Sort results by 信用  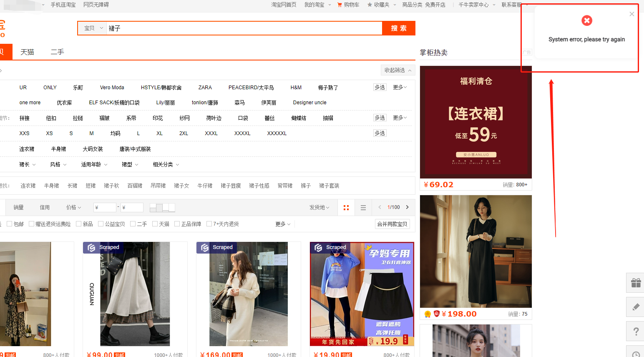[45, 207]
